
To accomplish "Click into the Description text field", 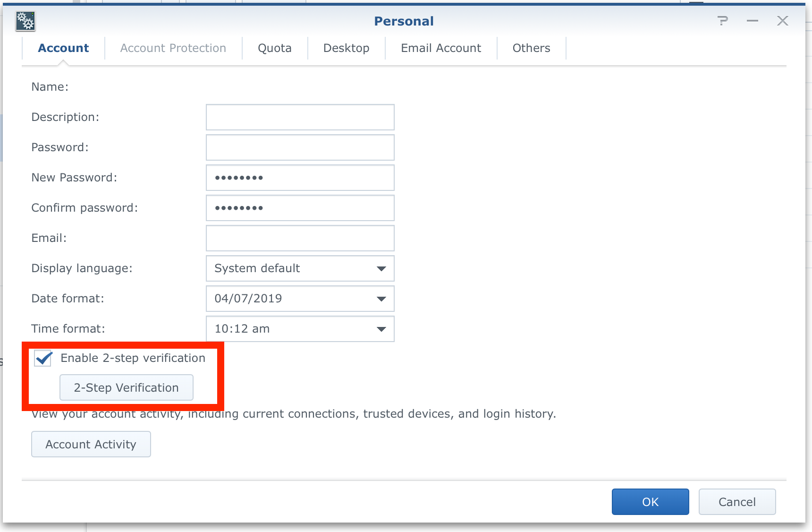I will pyautogui.click(x=300, y=117).
